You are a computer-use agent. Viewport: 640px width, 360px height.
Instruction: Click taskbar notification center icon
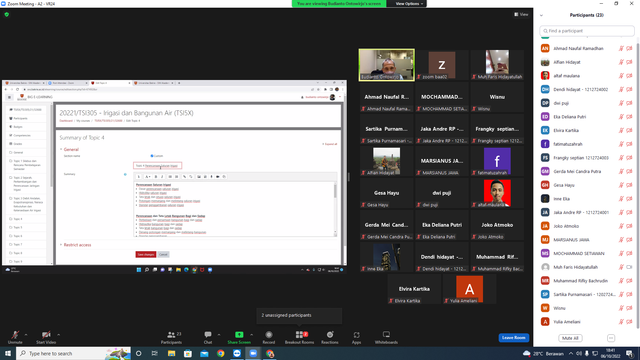pyautogui.click(x=630, y=353)
